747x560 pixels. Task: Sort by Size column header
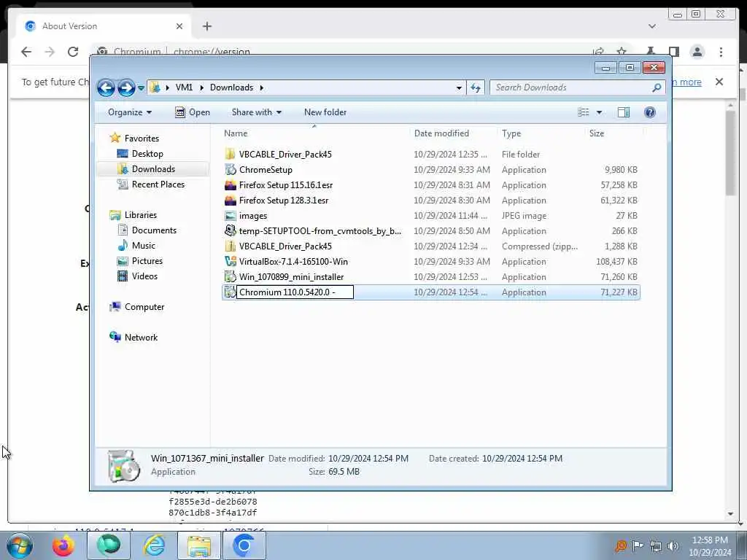pyautogui.click(x=597, y=133)
